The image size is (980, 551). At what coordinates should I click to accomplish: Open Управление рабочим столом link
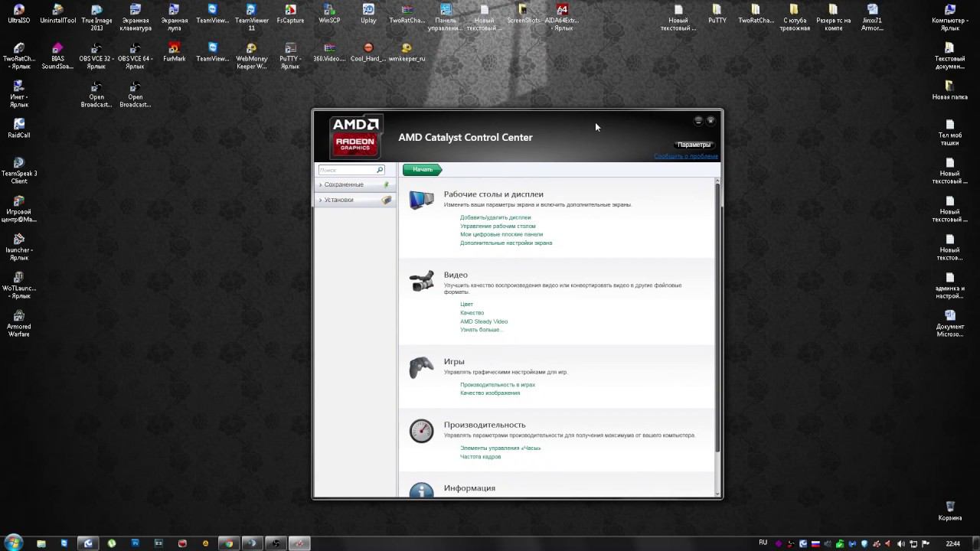(498, 226)
